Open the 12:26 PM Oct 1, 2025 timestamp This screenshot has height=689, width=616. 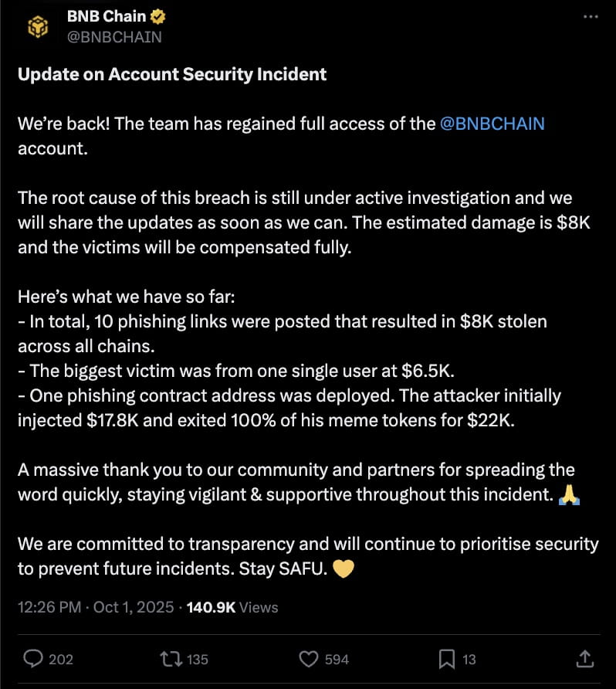(x=95, y=607)
